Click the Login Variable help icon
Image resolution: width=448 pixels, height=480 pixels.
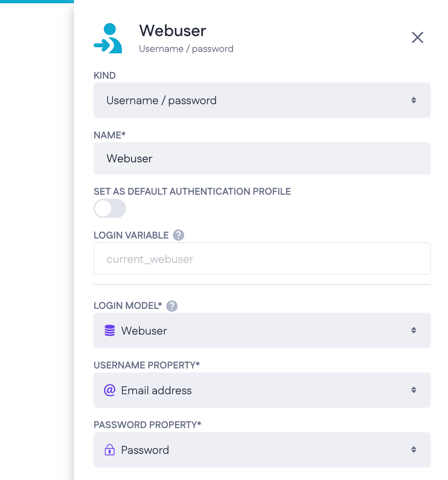point(178,235)
